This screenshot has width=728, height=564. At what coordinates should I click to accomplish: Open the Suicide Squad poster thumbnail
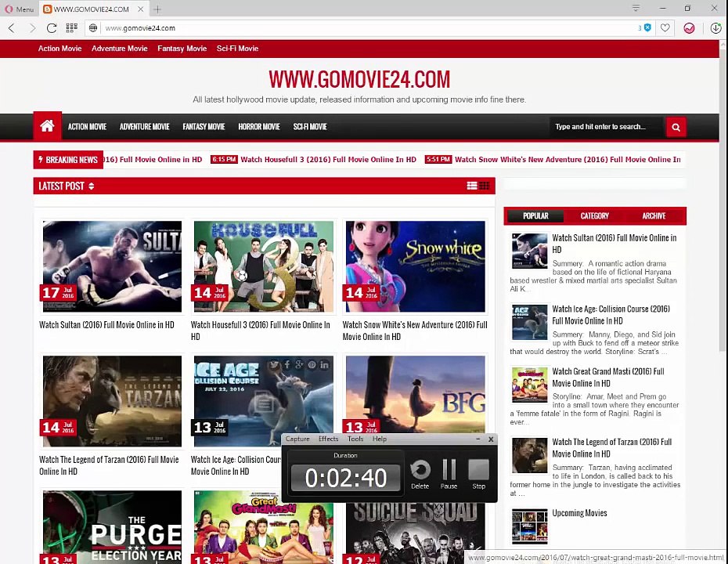[416, 533]
